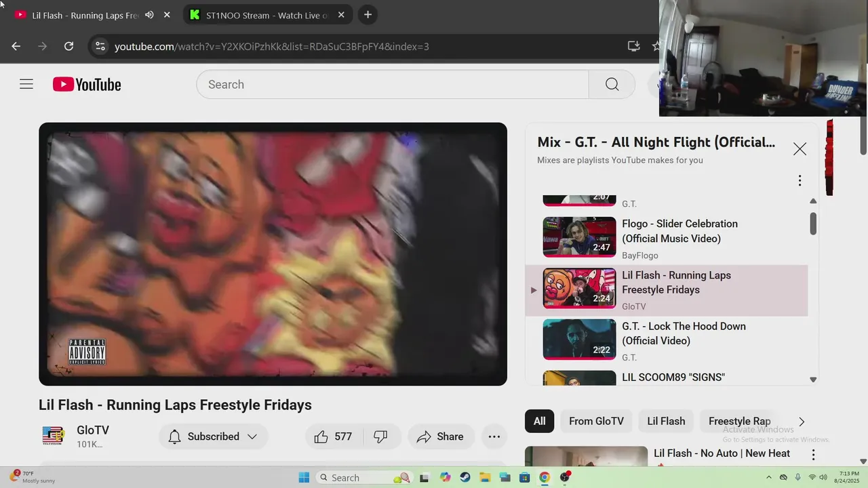Viewport: 868px width, 488px height.
Task: Open the weather widget showing 70°F
Action: pos(33,477)
